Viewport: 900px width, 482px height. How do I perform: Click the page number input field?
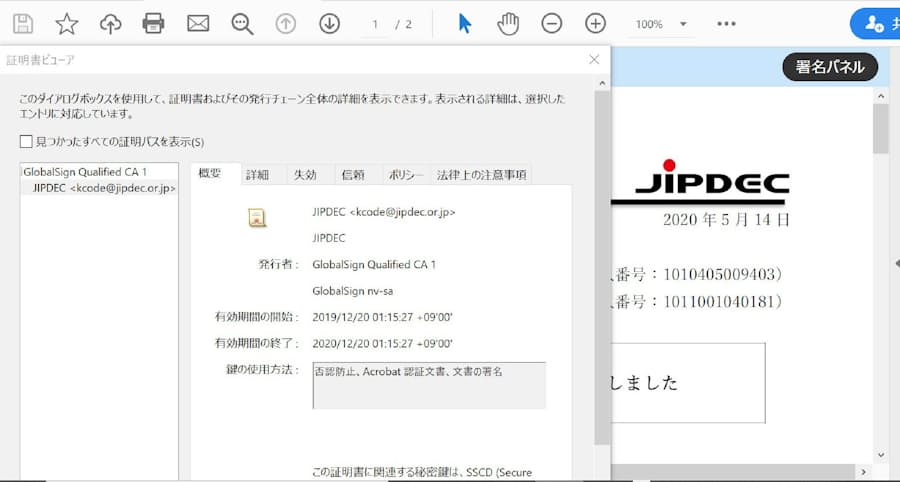click(375, 24)
